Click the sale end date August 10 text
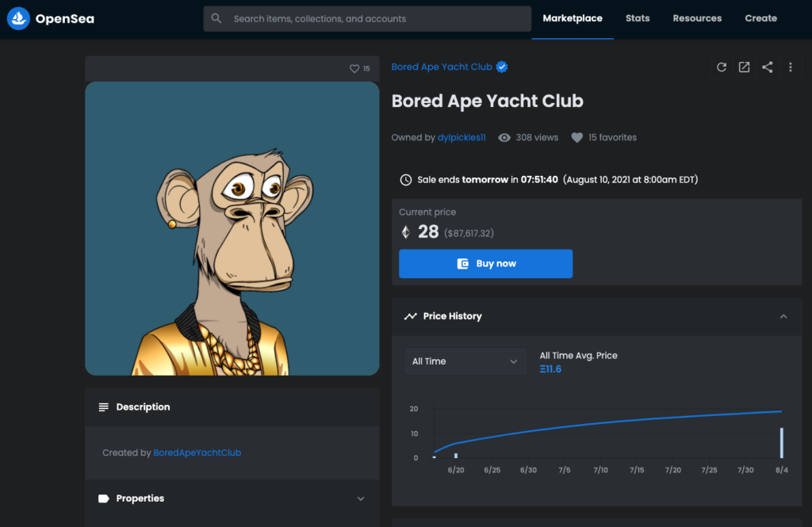Image resolution: width=812 pixels, height=527 pixels. pyautogui.click(x=630, y=180)
